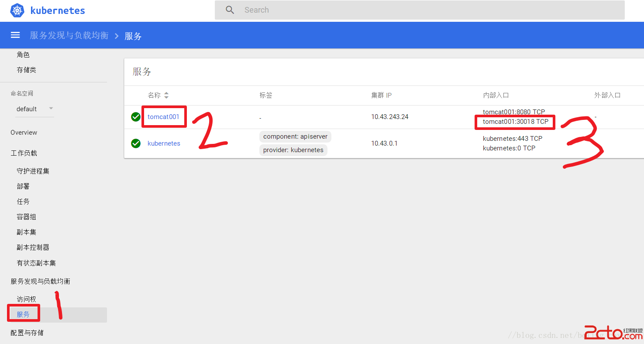Open the 存储类 sidebar entry
This screenshot has width=644, height=344.
point(26,69)
